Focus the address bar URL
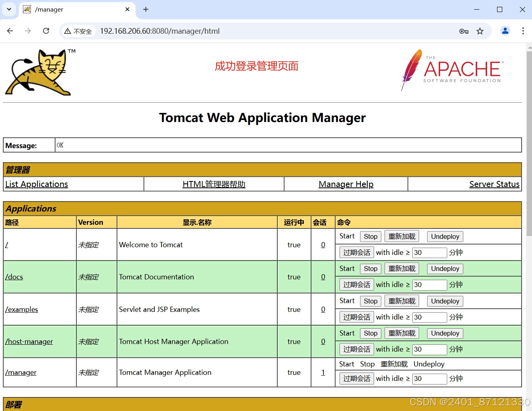Screen dimensions: 532x411 point(160,31)
